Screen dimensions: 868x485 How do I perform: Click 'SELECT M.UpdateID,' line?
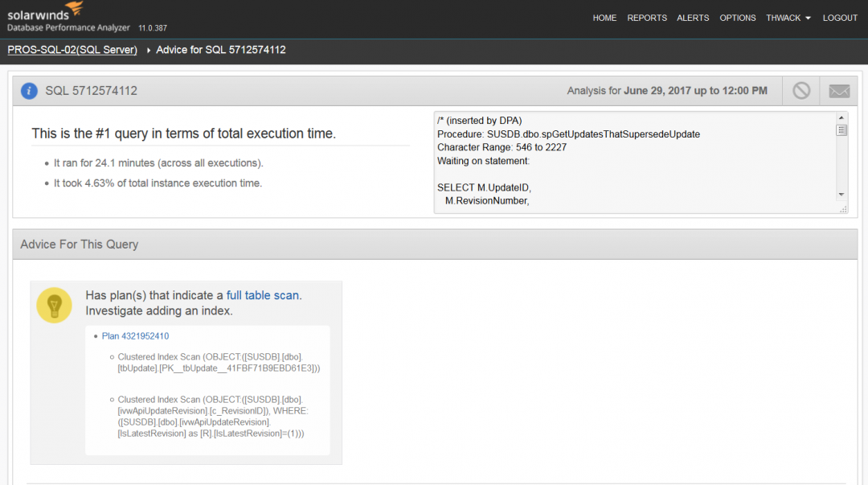[485, 187]
